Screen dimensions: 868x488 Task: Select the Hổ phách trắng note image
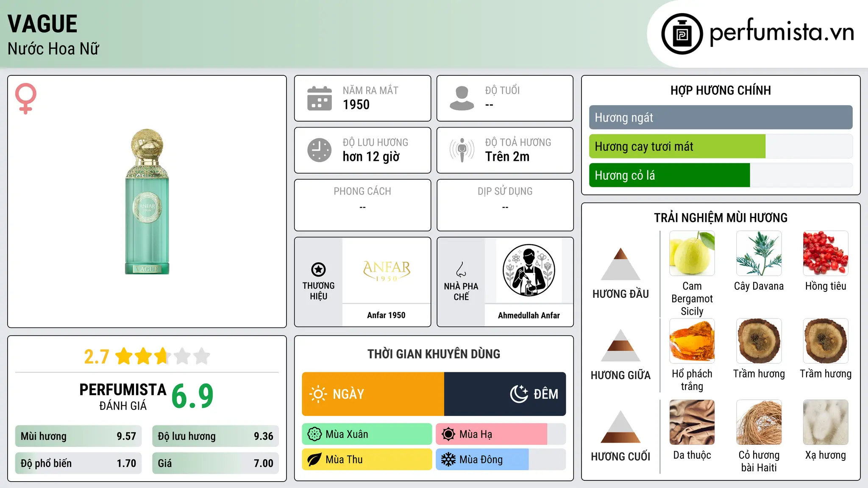[692, 341]
